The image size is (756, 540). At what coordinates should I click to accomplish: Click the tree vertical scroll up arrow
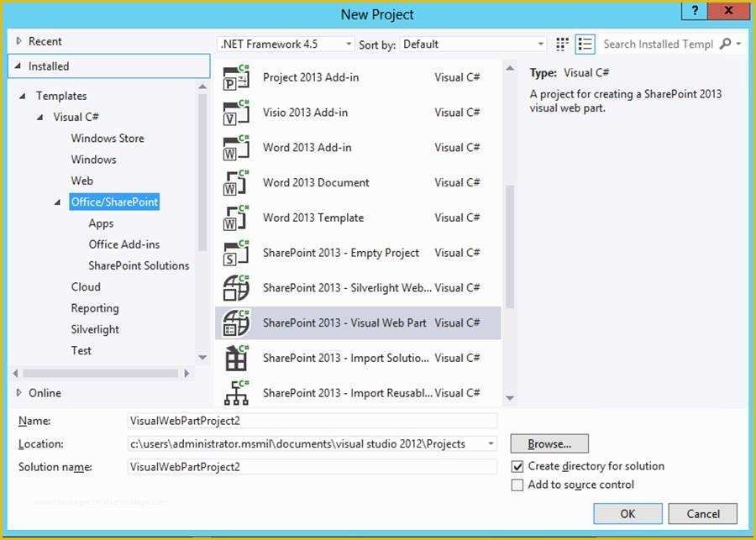(x=202, y=87)
